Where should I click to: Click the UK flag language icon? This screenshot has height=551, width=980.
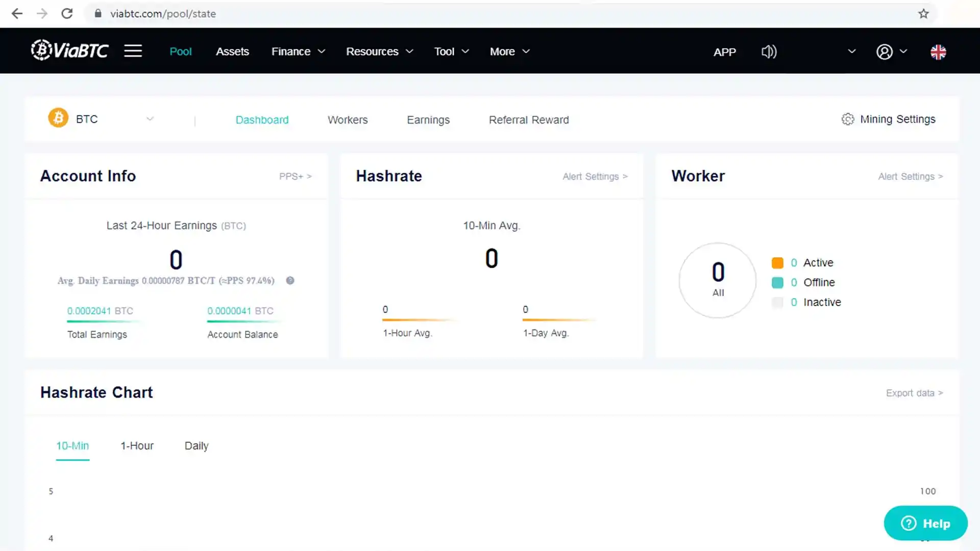point(938,52)
